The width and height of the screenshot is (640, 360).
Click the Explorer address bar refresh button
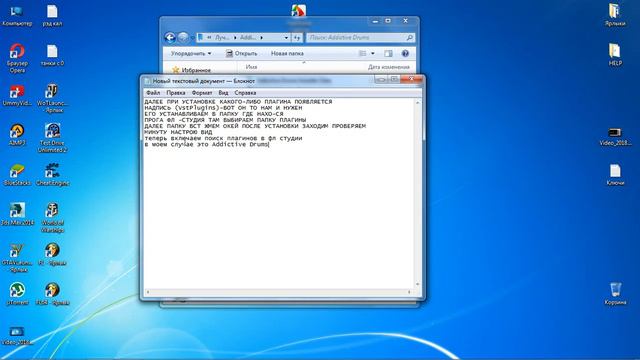coord(297,38)
